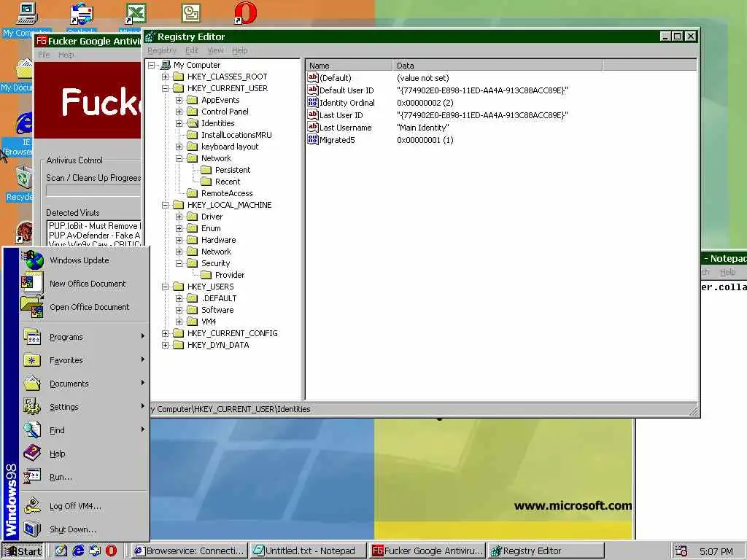Image resolution: width=747 pixels, height=560 pixels.
Task: Click the Registry Editor taskbar button
Action: [x=546, y=551]
